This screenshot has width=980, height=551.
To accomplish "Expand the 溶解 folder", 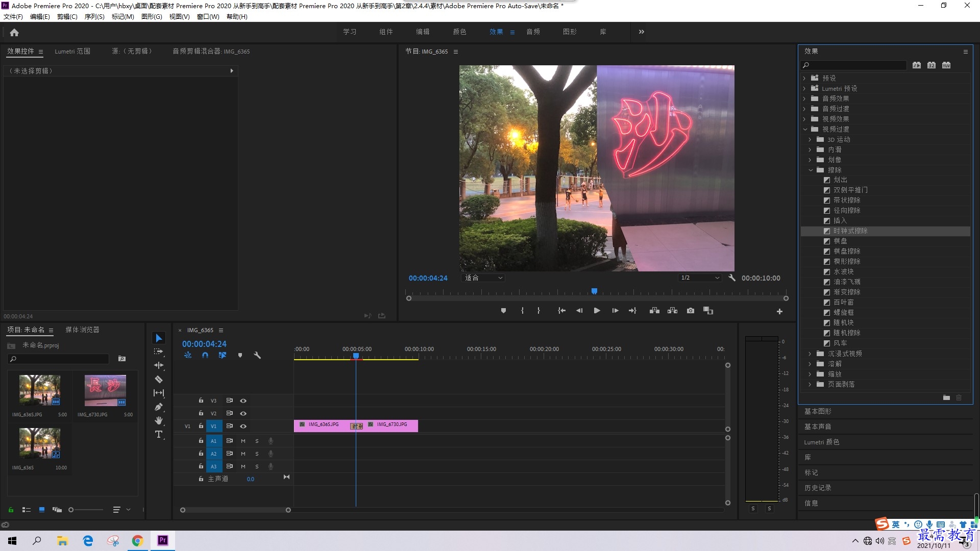I will coord(810,364).
